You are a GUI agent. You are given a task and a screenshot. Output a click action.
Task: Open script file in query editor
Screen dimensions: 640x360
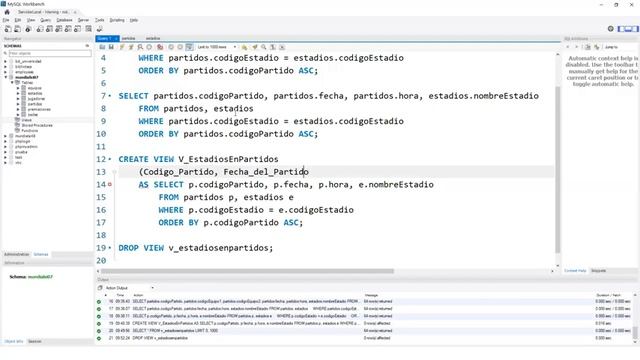click(x=102, y=47)
